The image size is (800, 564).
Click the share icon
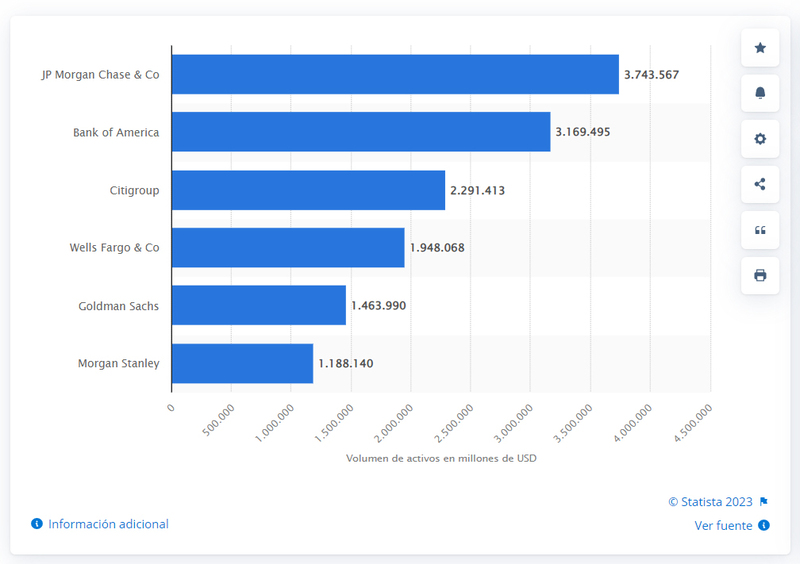760,184
